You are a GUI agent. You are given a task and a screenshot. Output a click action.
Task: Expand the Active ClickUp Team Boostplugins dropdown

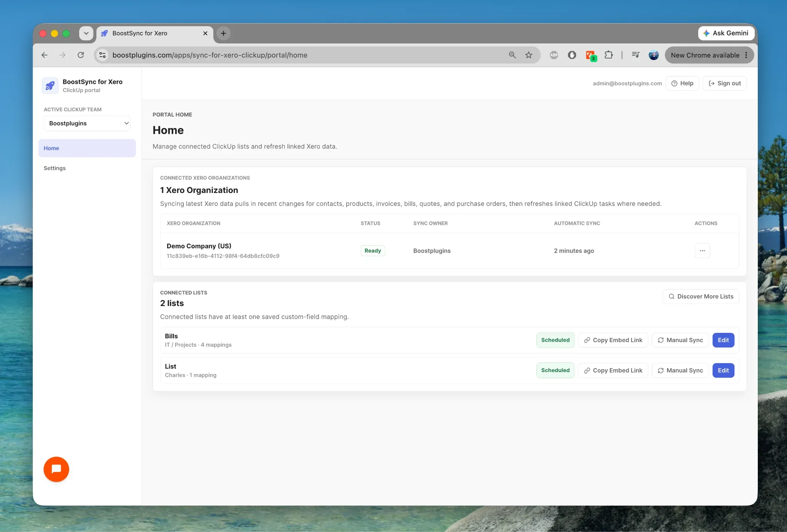tap(87, 123)
